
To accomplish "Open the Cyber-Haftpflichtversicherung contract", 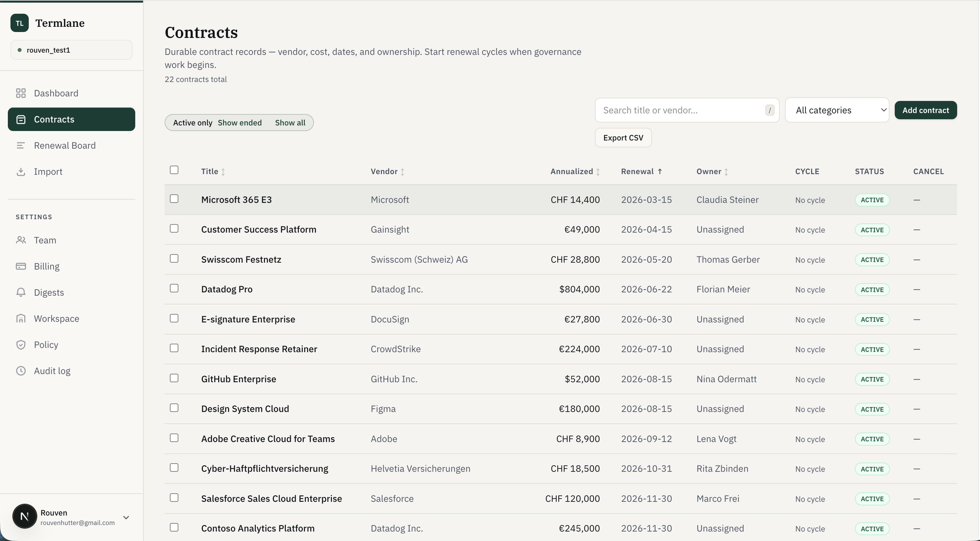I will tap(264, 468).
